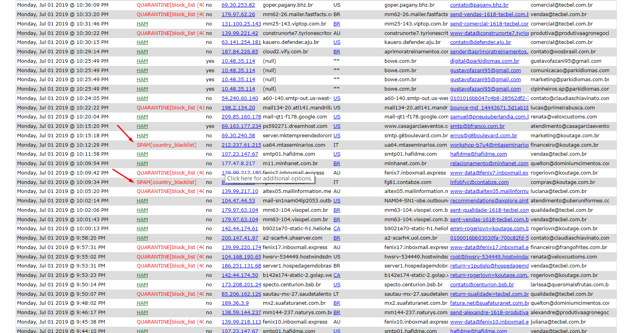Click IP address 104.47.44.53
Screen dimensions: 644x333
tap(238, 201)
